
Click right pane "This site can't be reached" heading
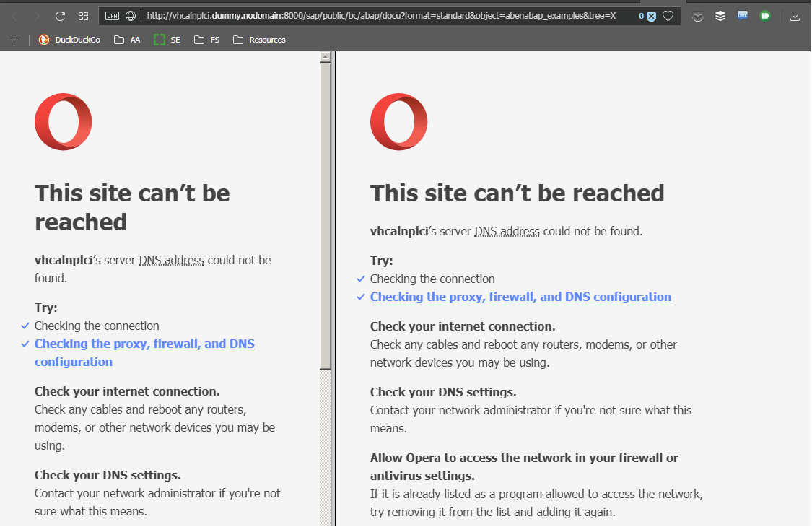tap(517, 193)
